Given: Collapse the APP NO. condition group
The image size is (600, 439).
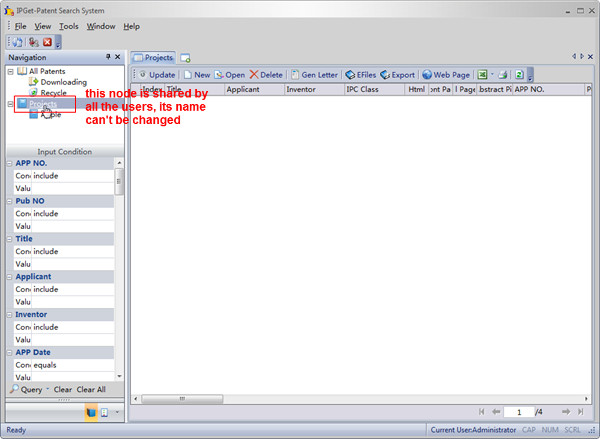Looking at the screenshot, I should point(10,163).
